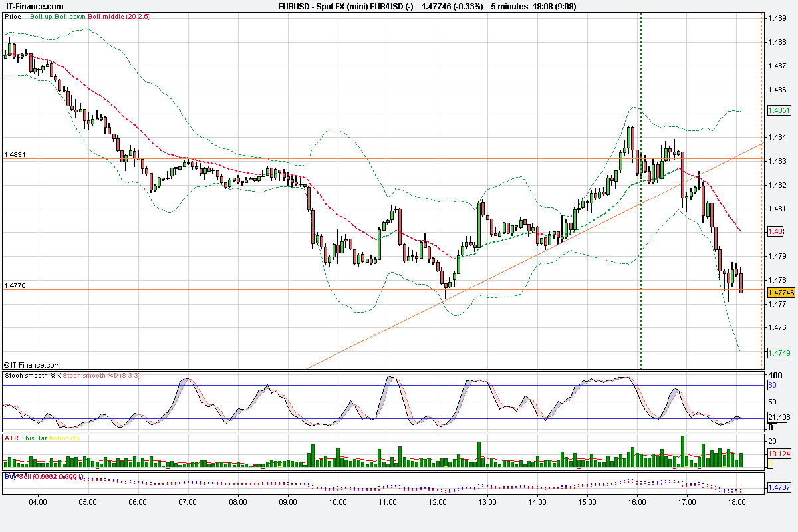Click the red "ATR" indicator label
The width and height of the screenshot is (798, 532).
[11, 438]
